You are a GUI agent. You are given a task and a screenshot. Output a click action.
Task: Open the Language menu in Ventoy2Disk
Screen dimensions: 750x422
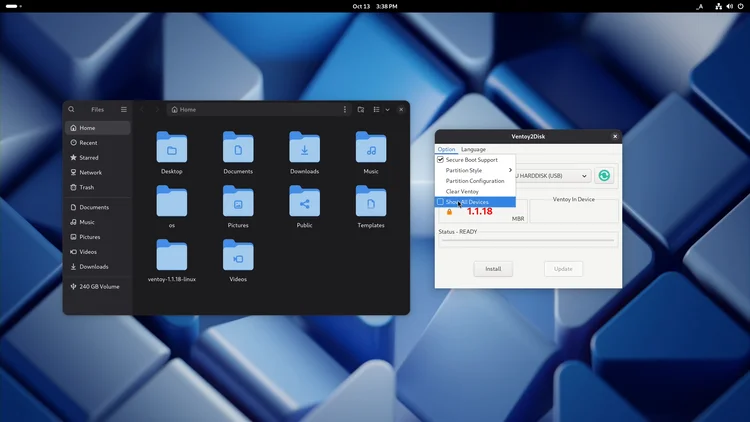(473, 149)
